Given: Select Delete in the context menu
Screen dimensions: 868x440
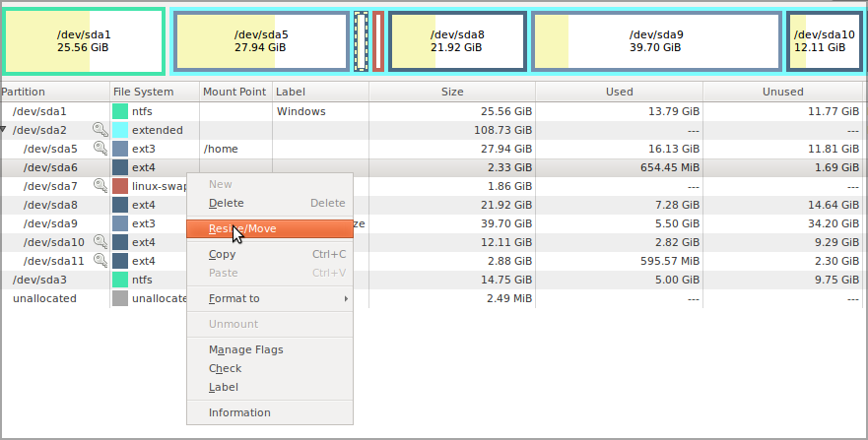Looking at the screenshot, I should [x=226, y=203].
